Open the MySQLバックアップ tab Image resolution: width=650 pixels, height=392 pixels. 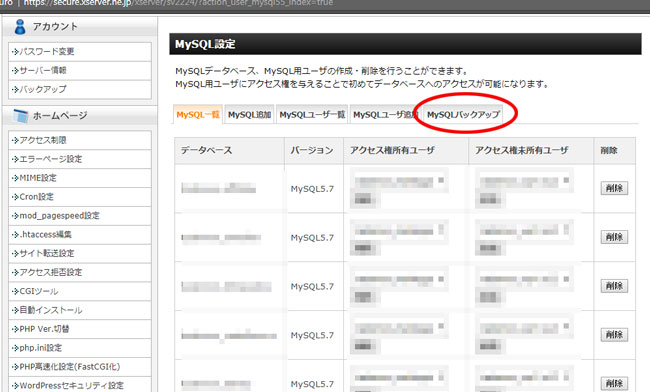(463, 114)
